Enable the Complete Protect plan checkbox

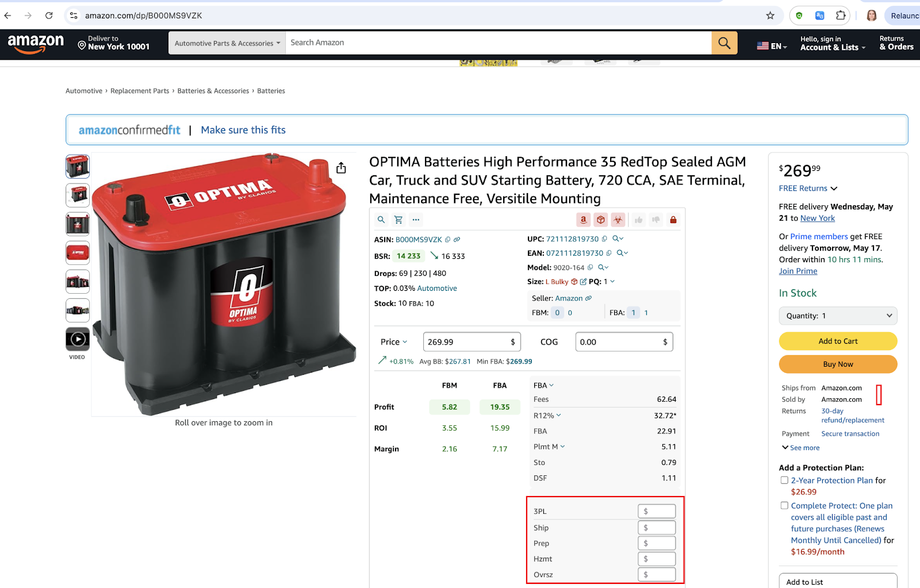click(x=784, y=505)
